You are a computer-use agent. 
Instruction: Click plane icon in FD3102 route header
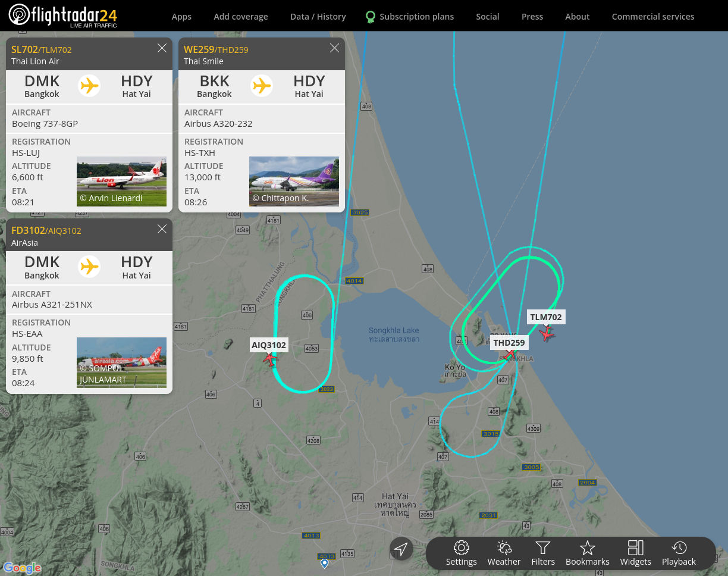89,267
